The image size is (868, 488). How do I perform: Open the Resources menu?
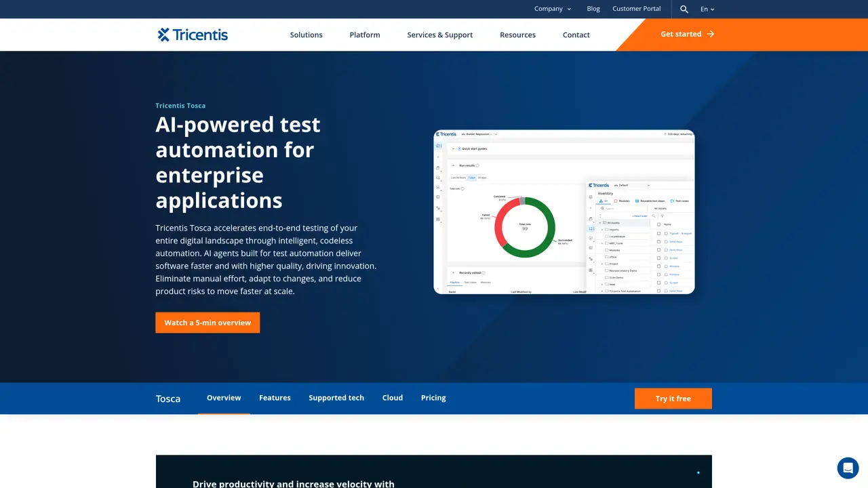click(x=518, y=35)
